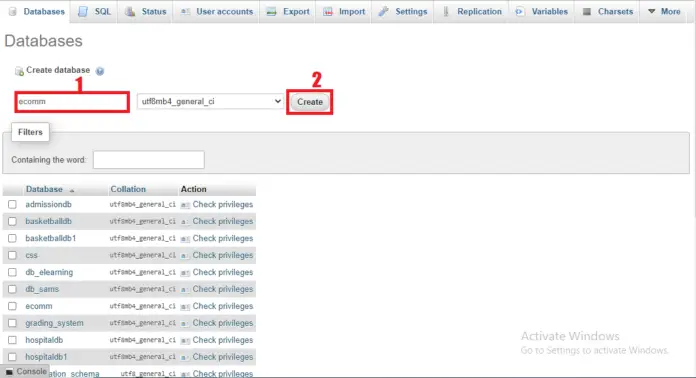
Task: Open the basketballdb1 database link
Action: (51, 238)
